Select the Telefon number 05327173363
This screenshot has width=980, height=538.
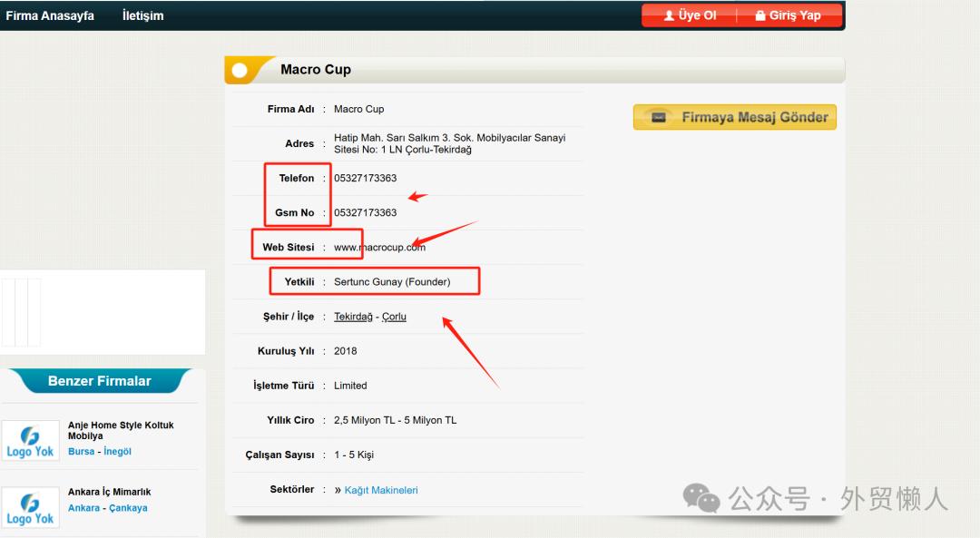tap(365, 178)
